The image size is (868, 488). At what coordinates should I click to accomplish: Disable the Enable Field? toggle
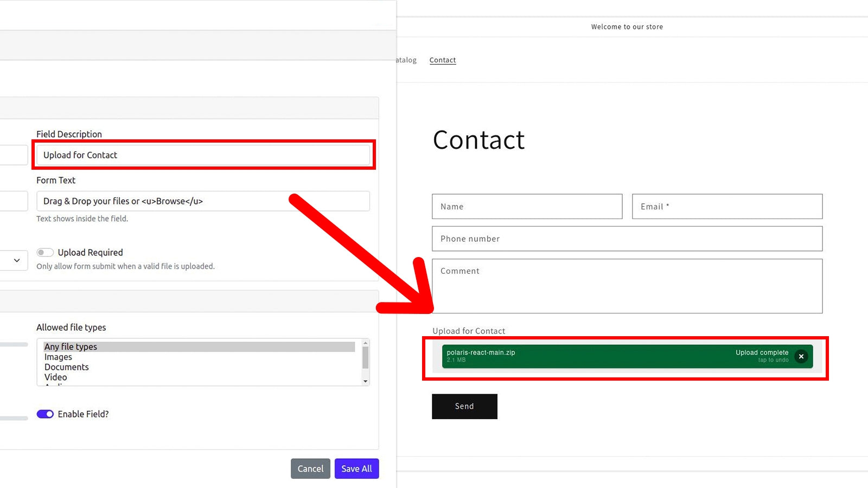click(45, 414)
